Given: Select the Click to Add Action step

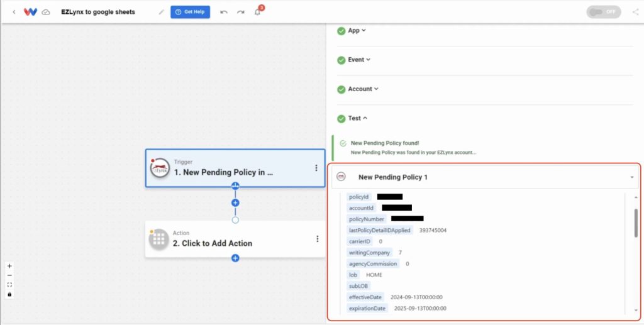Looking at the screenshot, I should tap(235, 240).
